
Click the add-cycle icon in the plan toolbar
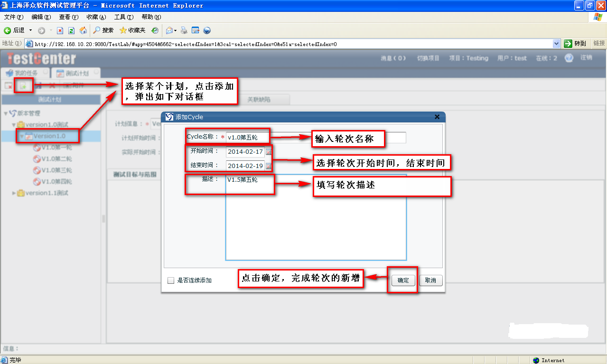(22, 86)
